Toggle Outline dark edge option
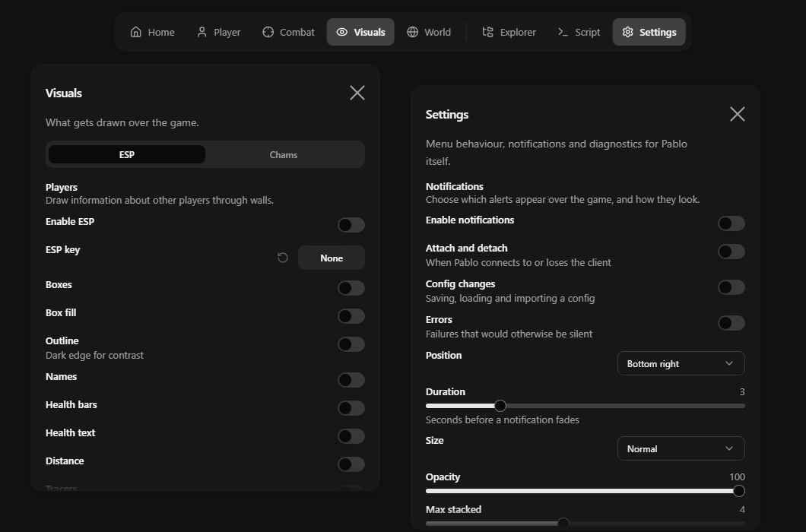The image size is (806, 532). coord(351,344)
